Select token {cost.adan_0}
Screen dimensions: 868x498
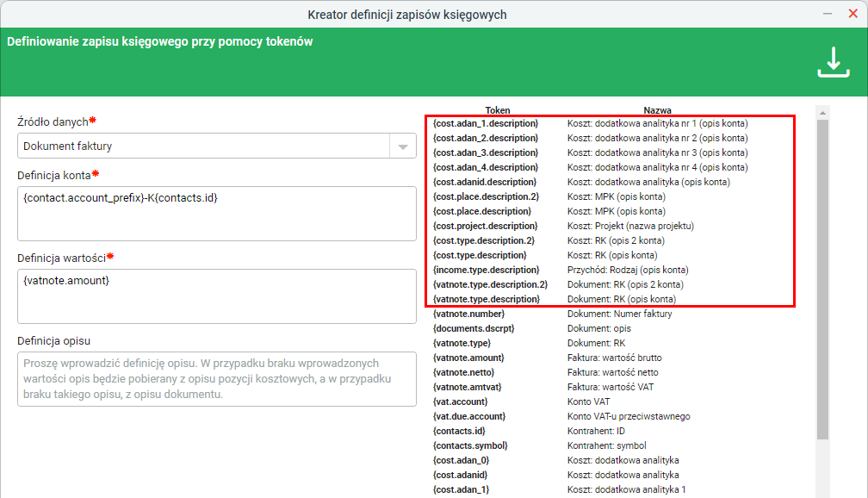coord(462,461)
